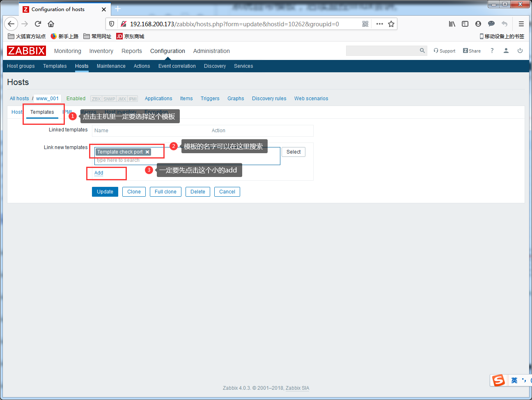Bookmark this page with the star icon
The image size is (532, 400).
tap(391, 24)
